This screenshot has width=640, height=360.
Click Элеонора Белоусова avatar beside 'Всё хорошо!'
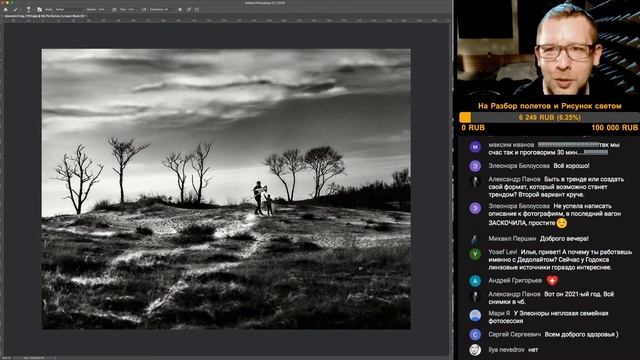[x=475, y=166]
